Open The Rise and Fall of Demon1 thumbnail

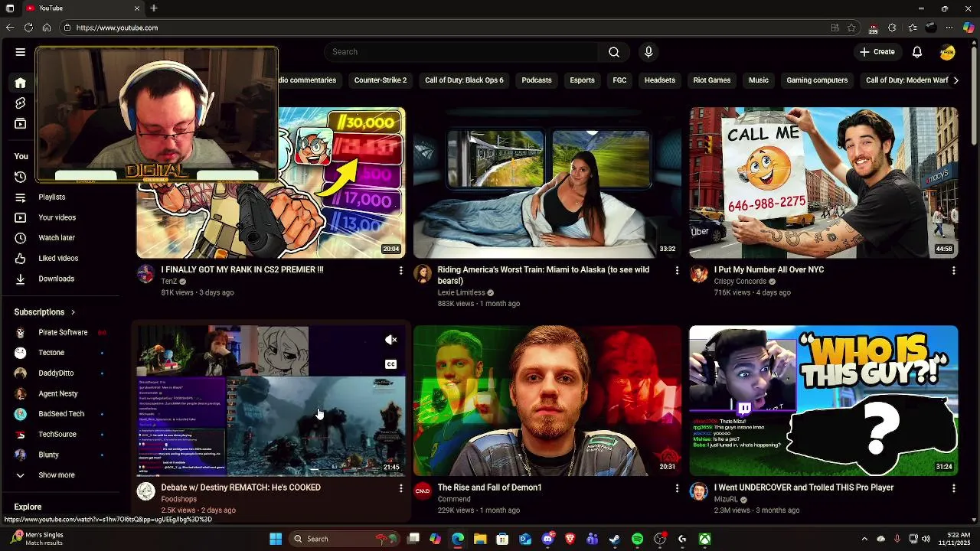point(547,401)
